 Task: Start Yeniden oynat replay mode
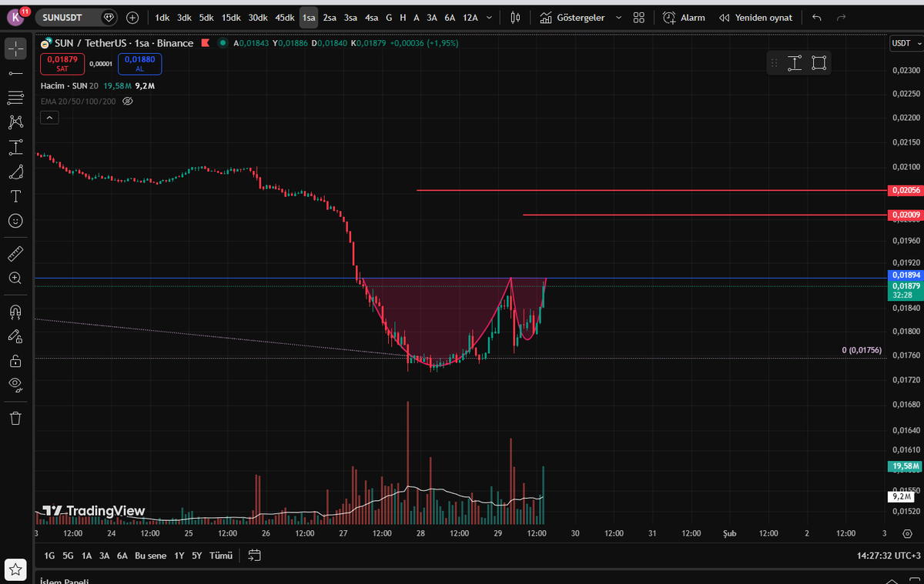point(755,17)
